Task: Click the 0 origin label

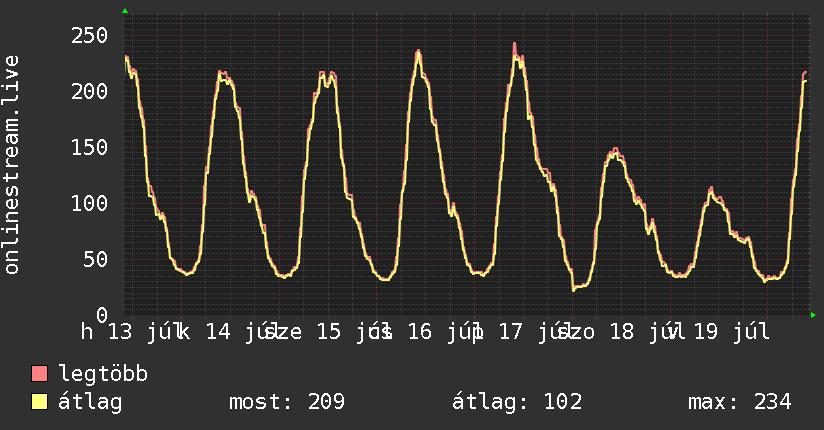Action: coord(102,315)
